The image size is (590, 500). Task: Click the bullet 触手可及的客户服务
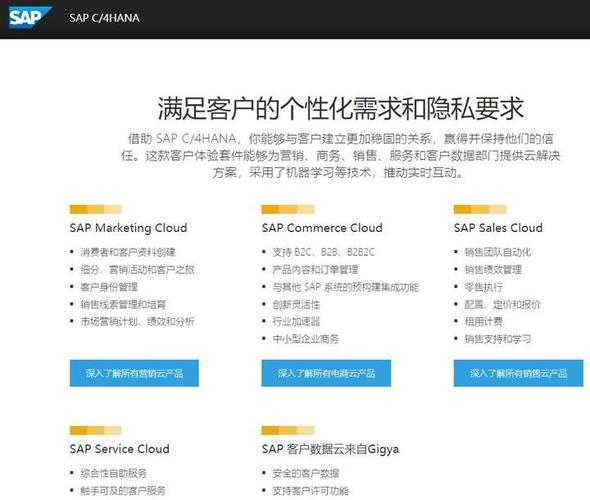click(x=123, y=491)
